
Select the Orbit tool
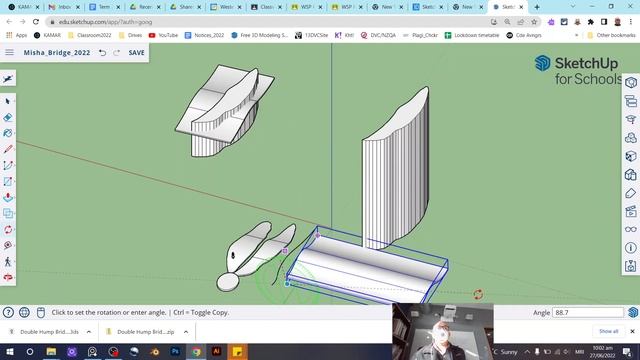coord(8,278)
